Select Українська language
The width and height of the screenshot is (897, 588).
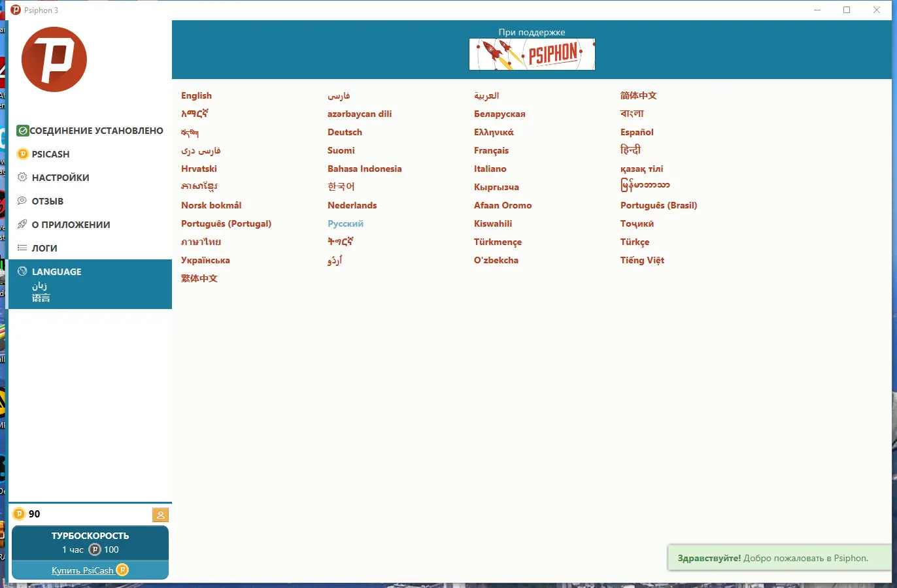pos(205,260)
